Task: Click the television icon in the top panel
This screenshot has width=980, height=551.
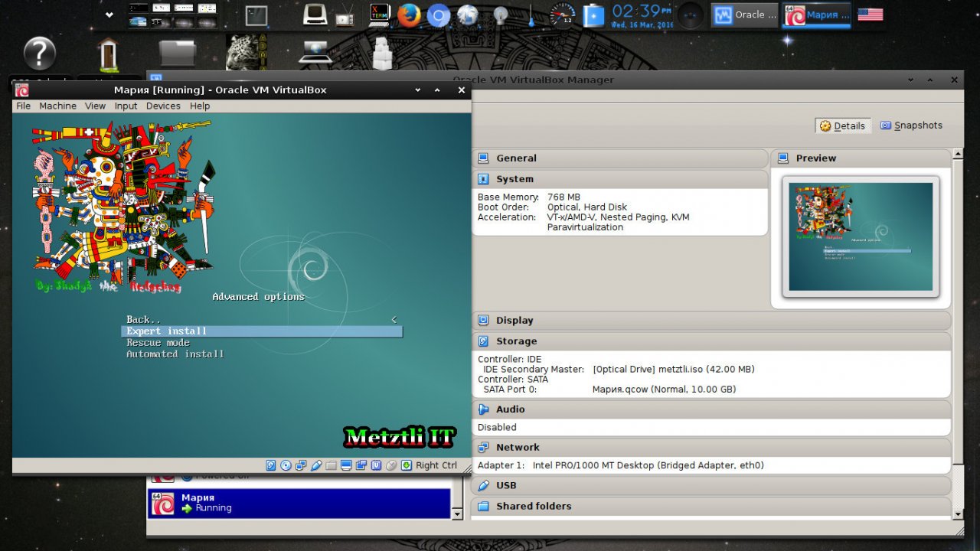Action: 346,15
